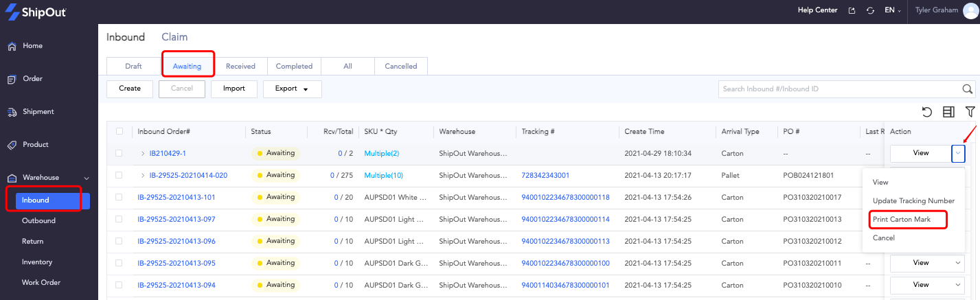Viewport: 980px width, 300px height.
Task: Open action dropdown arrow for IB-29525-20210413-095
Action: [x=958, y=263]
